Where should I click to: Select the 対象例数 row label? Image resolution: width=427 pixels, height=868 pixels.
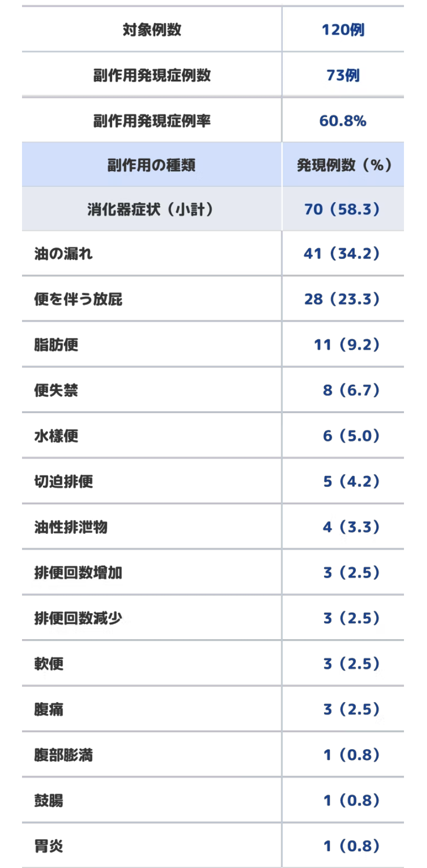pos(152,30)
